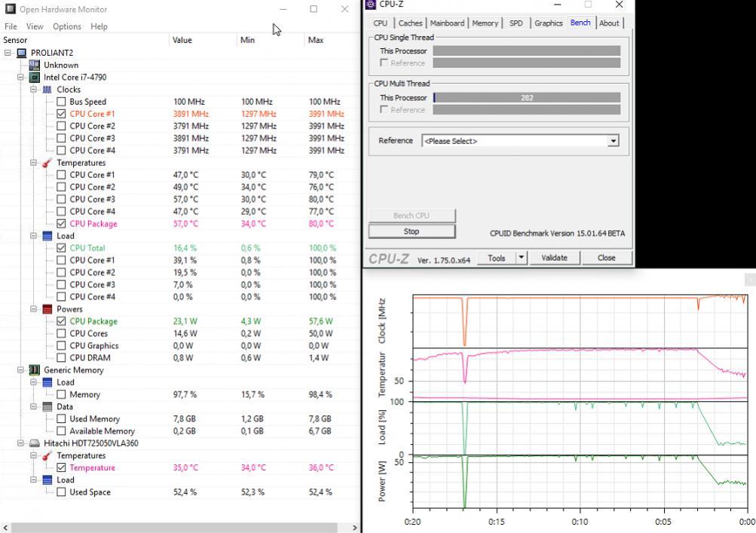Click the scroll right arrow of sensor list
This screenshot has width=756, height=533.
click(x=355, y=528)
